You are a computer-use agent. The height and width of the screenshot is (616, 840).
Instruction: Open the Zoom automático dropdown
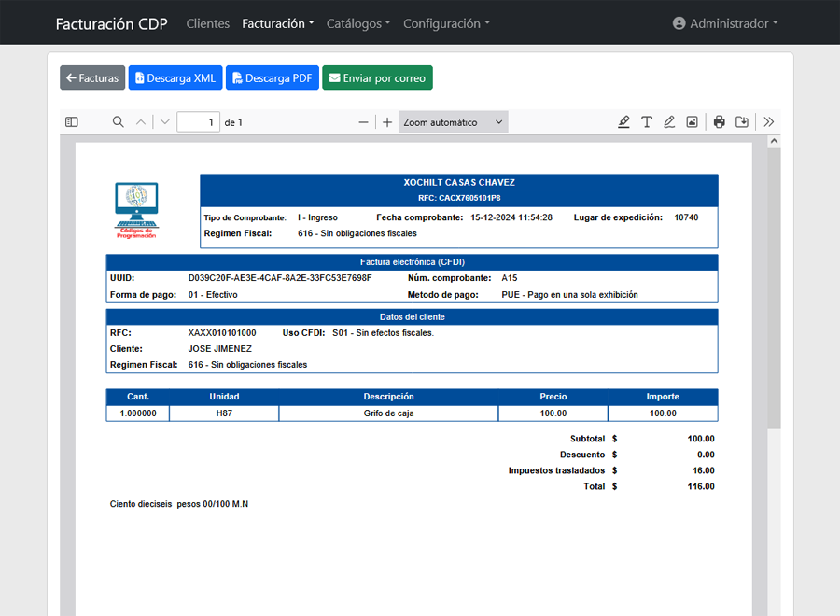coord(454,122)
